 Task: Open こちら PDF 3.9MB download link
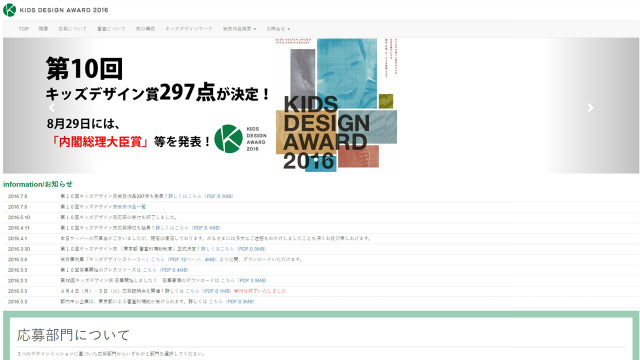[243, 281]
